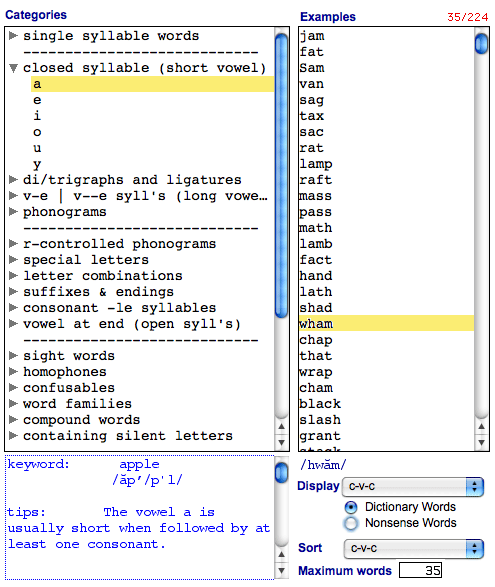Expand the letter combinations category

[x=13, y=276]
